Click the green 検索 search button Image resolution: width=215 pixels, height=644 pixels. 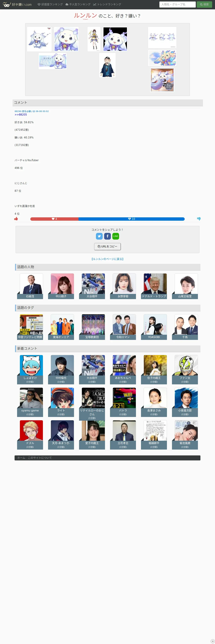pos(204,5)
